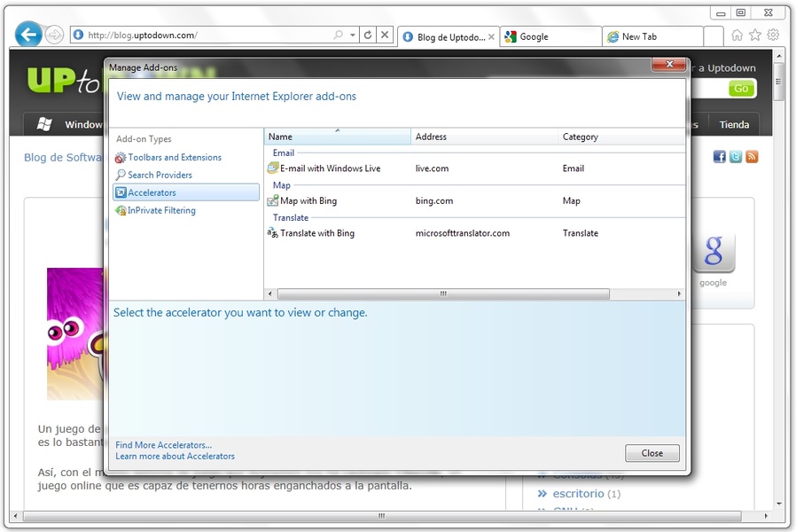Screen dimensions: 796x532
Task: Click the Facebook icon on the blog
Action: point(719,157)
